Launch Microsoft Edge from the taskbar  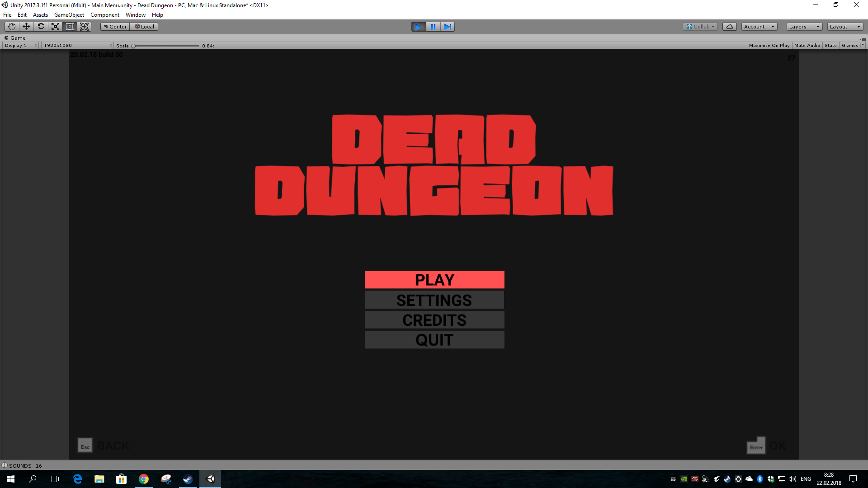click(77, 479)
